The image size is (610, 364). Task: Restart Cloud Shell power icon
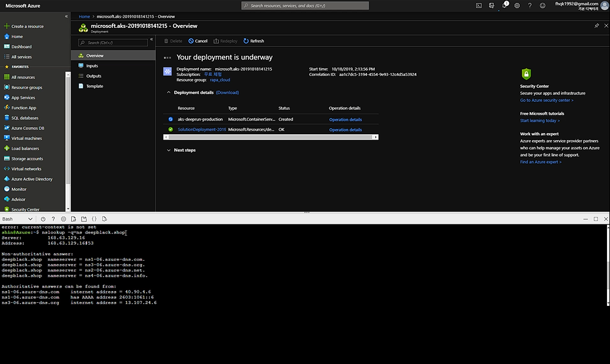click(43, 219)
